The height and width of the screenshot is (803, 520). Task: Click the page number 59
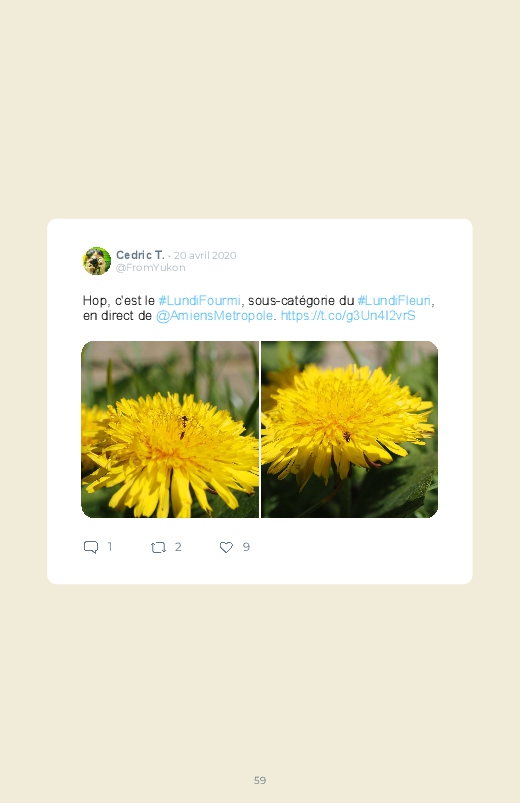(x=260, y=780)
